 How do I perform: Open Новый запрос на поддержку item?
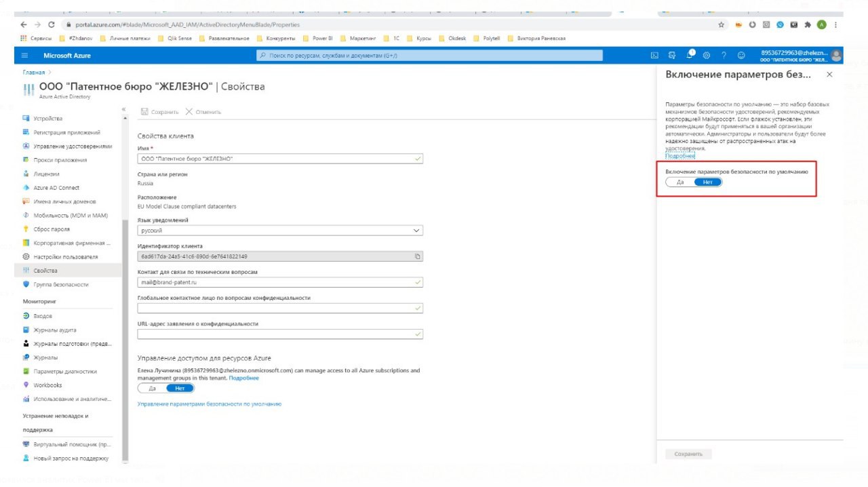pos(71,459)
